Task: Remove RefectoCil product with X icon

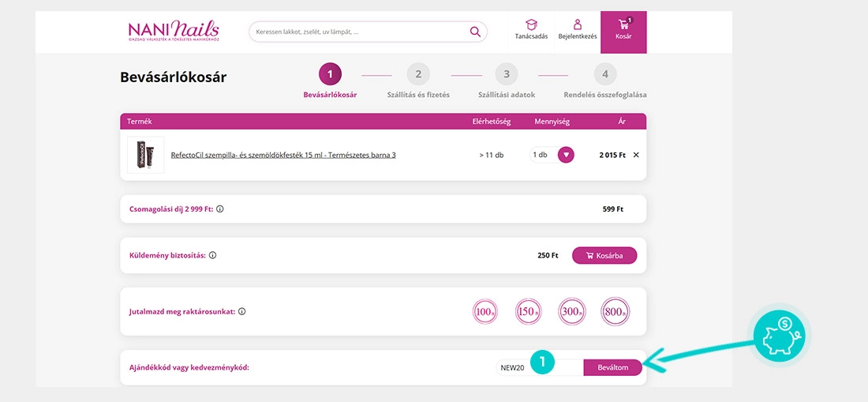Action: (636, 155)
